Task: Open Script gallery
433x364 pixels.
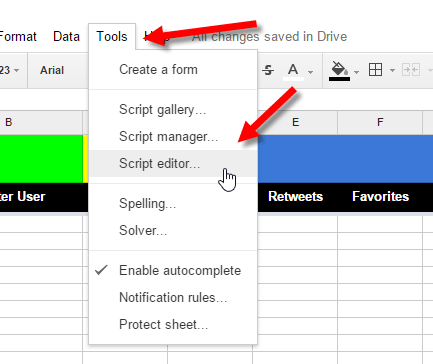Action: click(173, 110)
